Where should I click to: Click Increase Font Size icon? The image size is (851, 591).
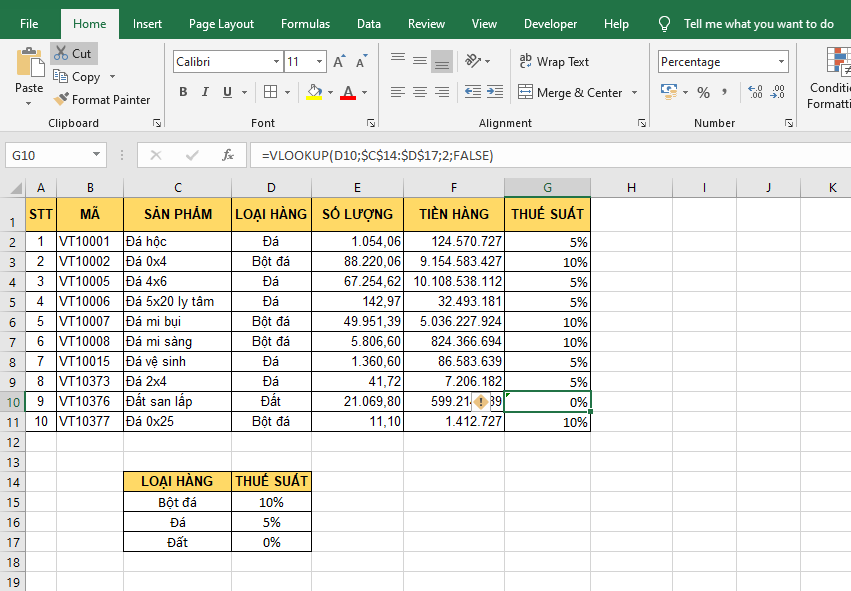[x=338, y=62]
